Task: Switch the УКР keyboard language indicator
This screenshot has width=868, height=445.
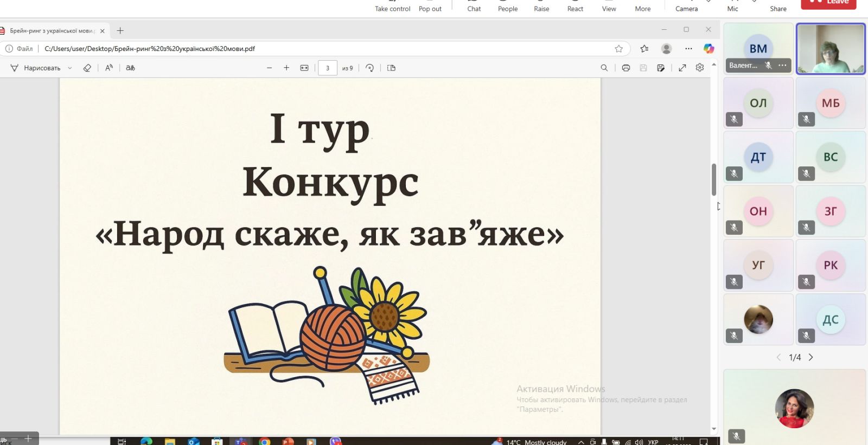Action: [x=653, y=442]
